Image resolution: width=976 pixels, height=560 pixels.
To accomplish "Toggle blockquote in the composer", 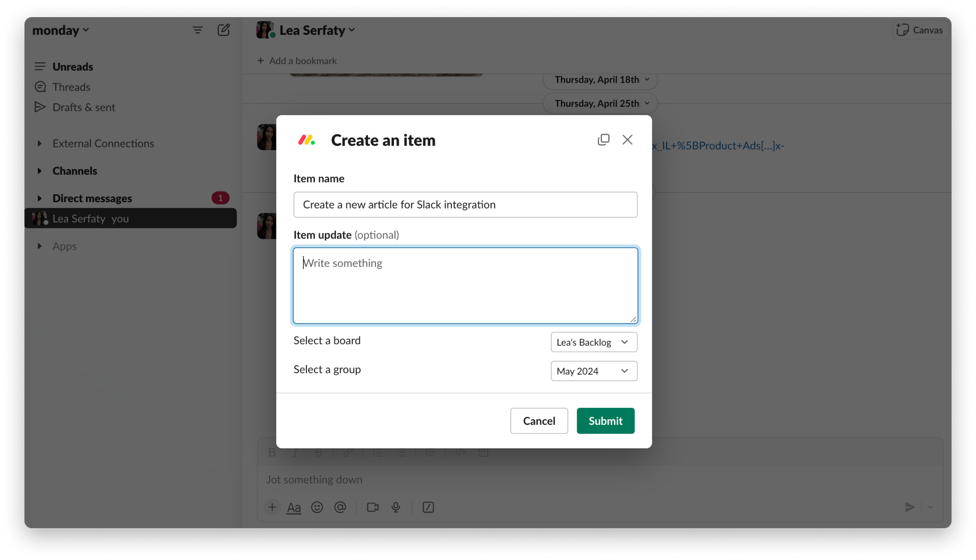I will coord(430,453).
